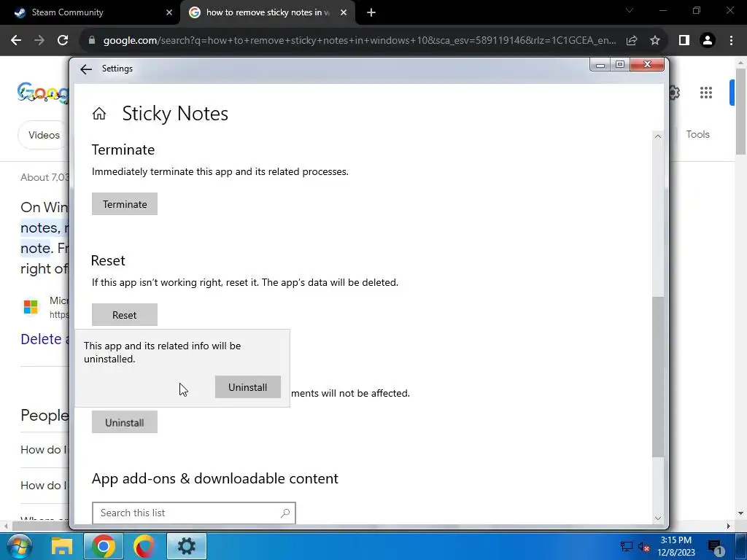Click the Chrome page vertical scrollbar thumb
This screenshot has width=747, height=560.
[740, 111]
